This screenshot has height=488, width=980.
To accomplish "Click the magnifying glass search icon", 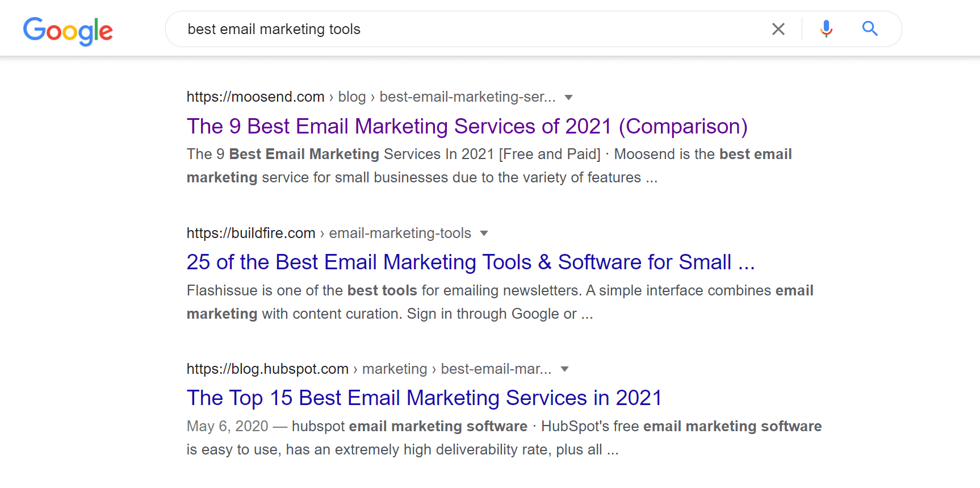I will (870, 28).
